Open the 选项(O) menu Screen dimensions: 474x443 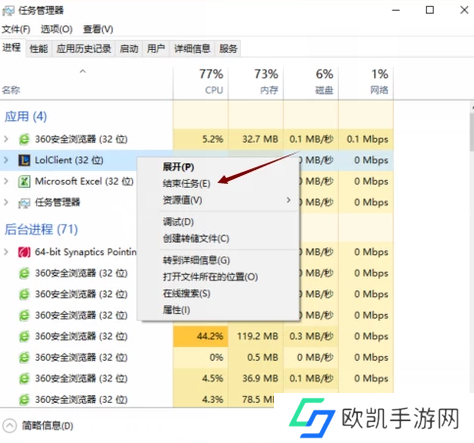(x=56, y=29)
